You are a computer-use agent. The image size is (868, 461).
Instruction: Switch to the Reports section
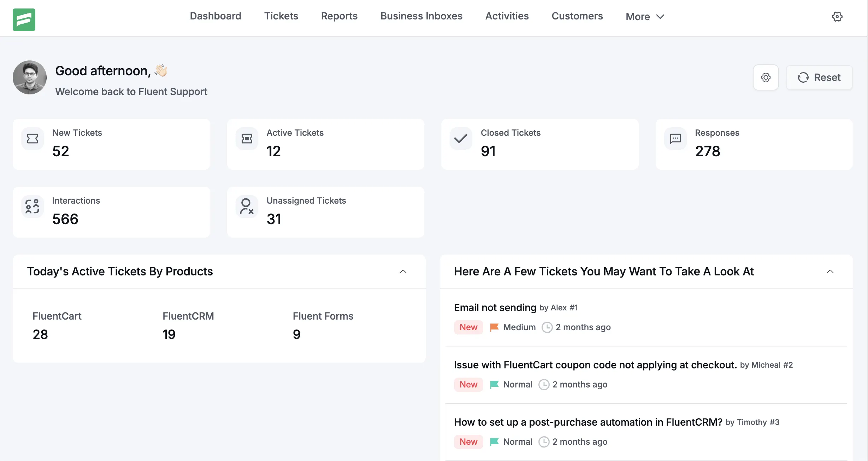(x=339, y=16)
